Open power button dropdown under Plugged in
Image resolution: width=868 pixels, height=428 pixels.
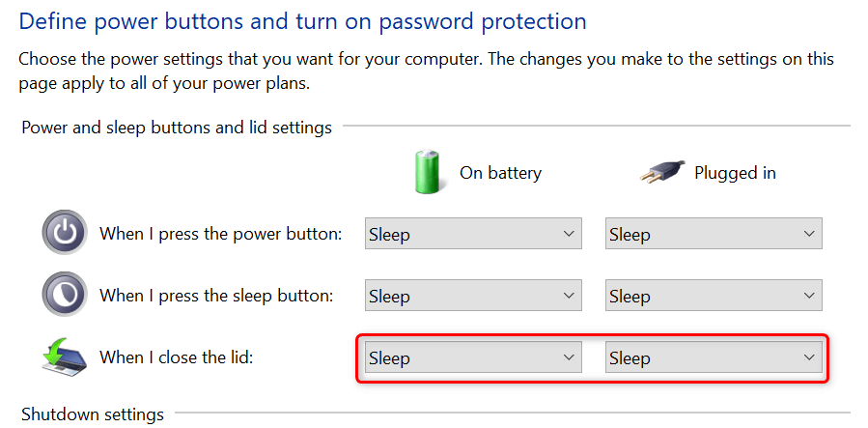coord(714,234)
